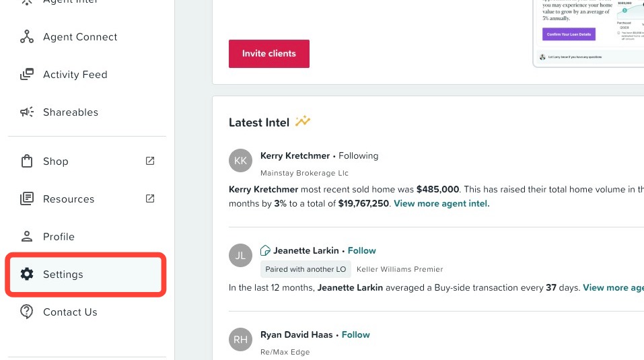Click the Contact Us question icon

tap(27, 312)
